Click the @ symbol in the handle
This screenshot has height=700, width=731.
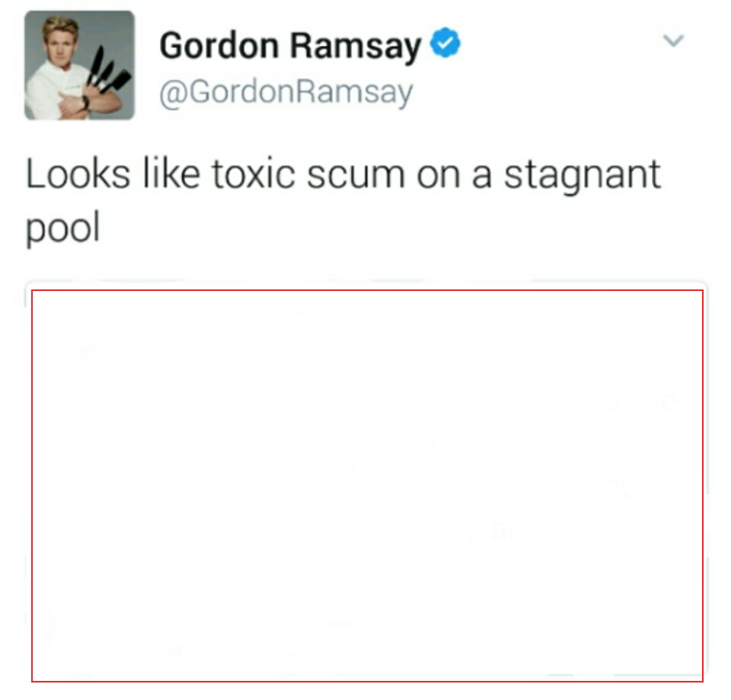174,93
